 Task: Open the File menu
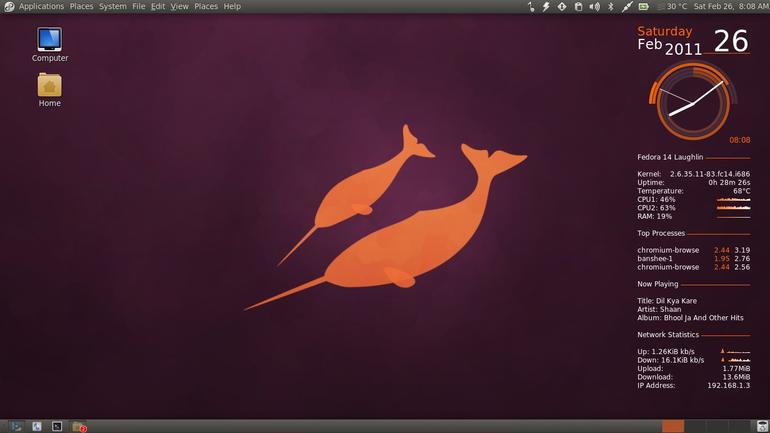click(138, 6)
